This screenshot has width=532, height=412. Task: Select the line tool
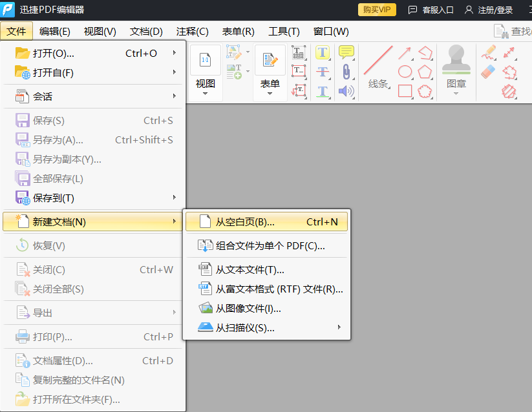click(x=378, y=60)
